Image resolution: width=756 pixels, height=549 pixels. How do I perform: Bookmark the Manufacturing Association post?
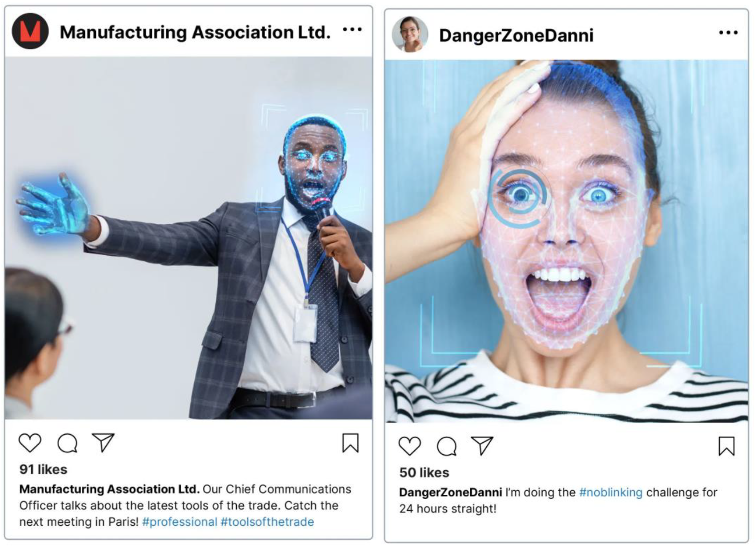click(350, 443)
